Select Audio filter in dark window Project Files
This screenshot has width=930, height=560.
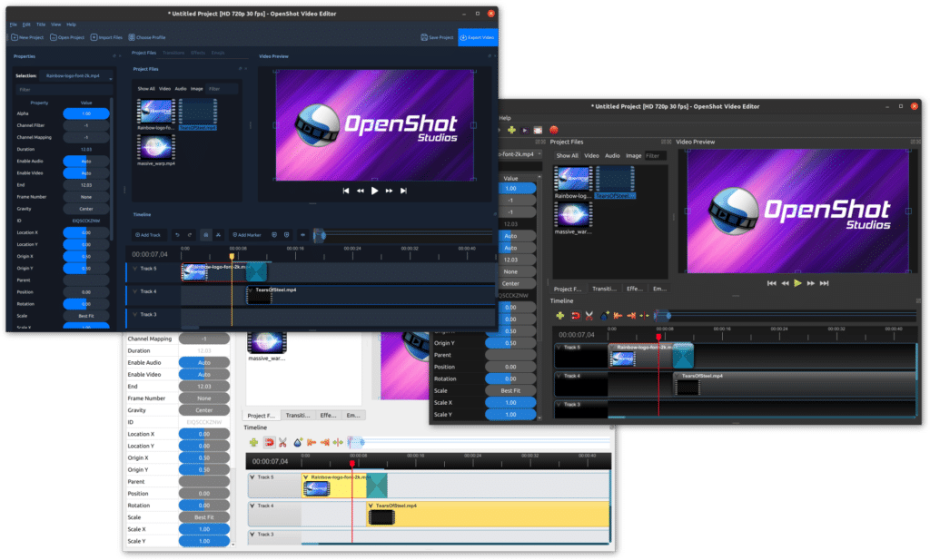pyautogui.click(x=612, y=155)
